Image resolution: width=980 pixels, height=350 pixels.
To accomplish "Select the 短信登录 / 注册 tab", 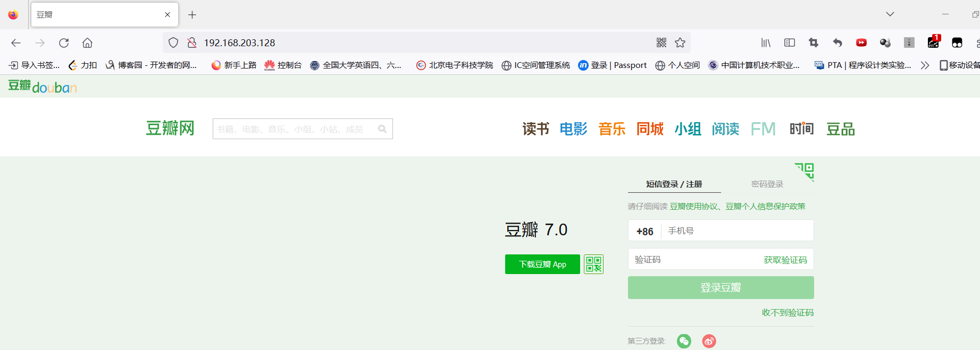I will coord(674,184).
